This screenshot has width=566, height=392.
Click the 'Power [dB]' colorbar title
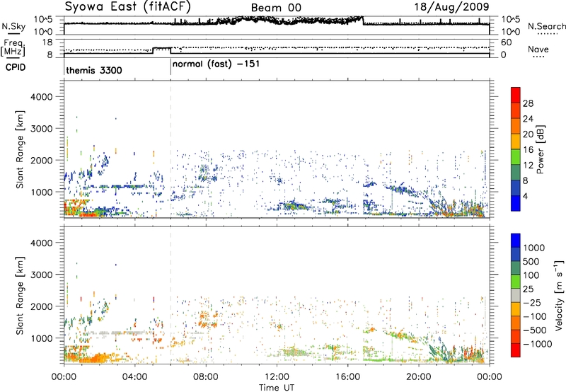pos(541,149)
